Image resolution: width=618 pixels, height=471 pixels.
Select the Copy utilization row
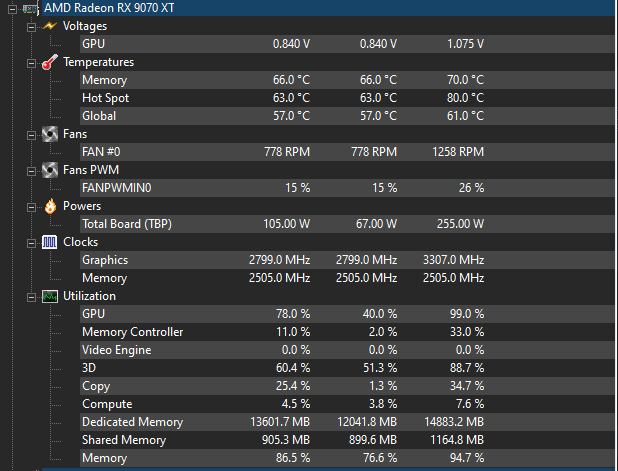point(347,386)
